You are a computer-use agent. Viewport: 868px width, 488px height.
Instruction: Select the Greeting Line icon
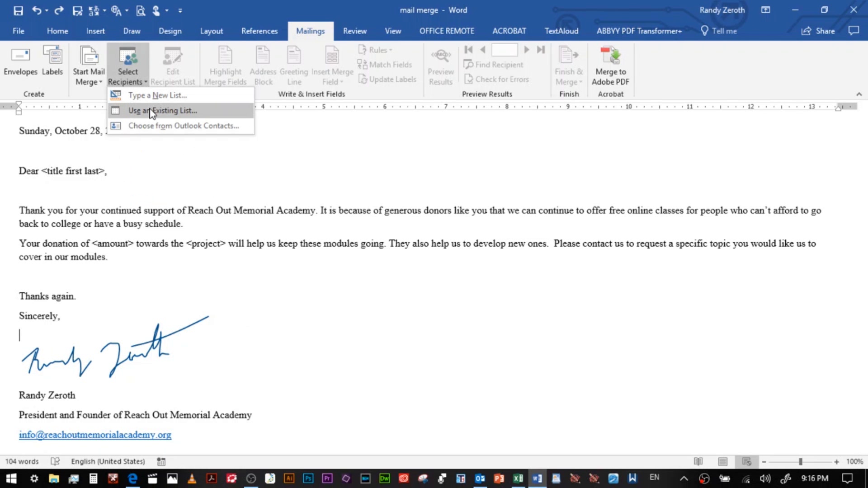coord(294,64)
